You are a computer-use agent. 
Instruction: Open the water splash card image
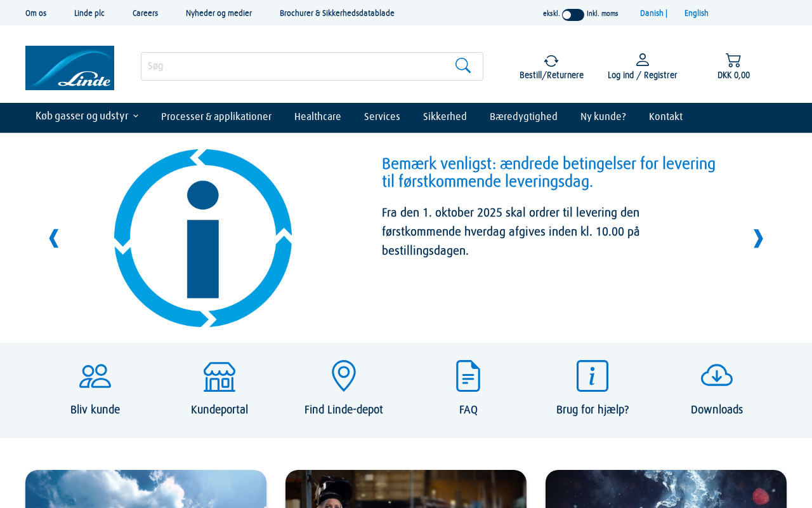coord(666,489)
